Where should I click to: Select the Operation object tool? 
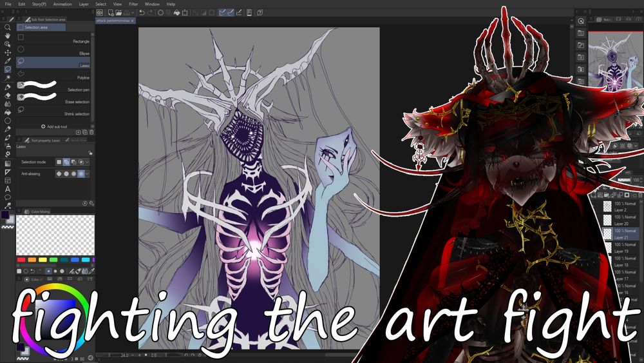[x=7, y=44]
